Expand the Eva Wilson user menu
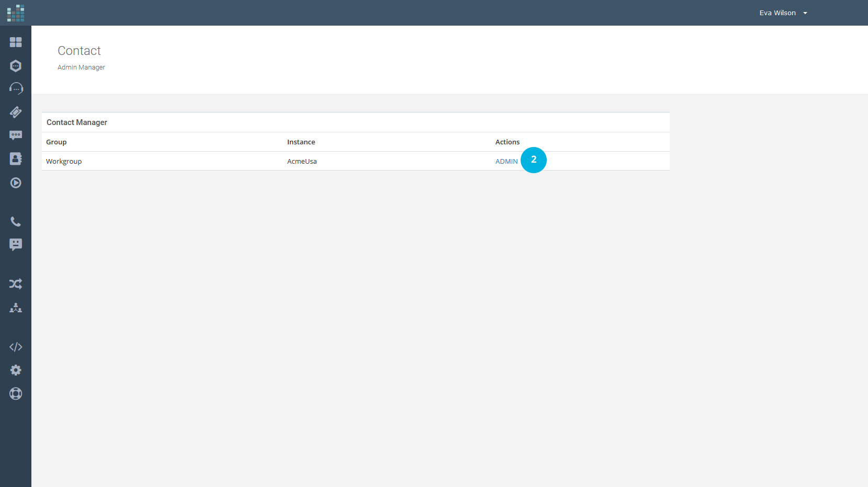 pos(783,13)
